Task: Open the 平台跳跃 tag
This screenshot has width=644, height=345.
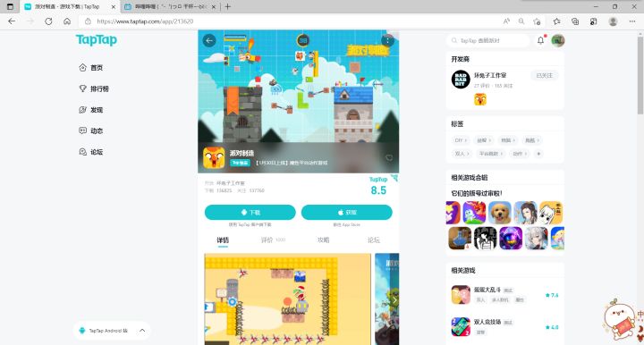Action: click(x=491, y=154)
